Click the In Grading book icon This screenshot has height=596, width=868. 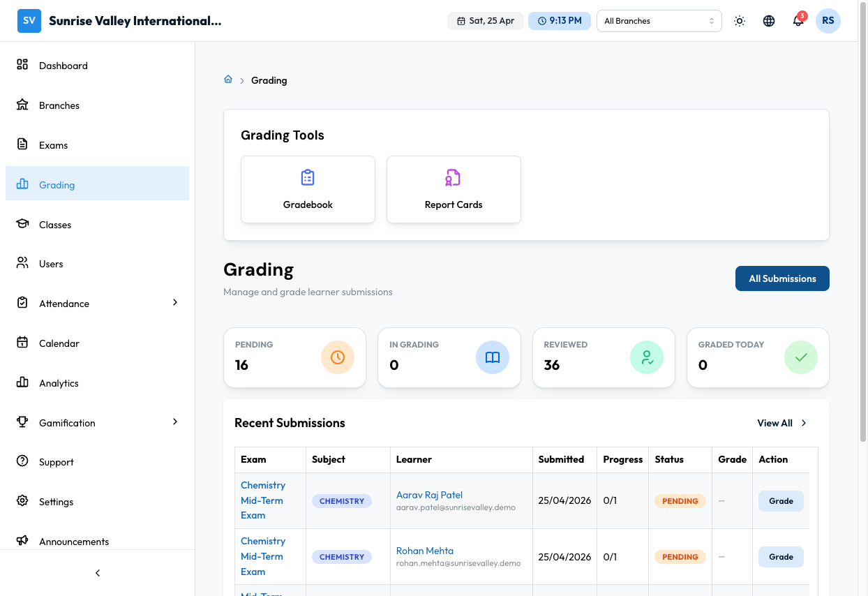click(x=493, y=357)
